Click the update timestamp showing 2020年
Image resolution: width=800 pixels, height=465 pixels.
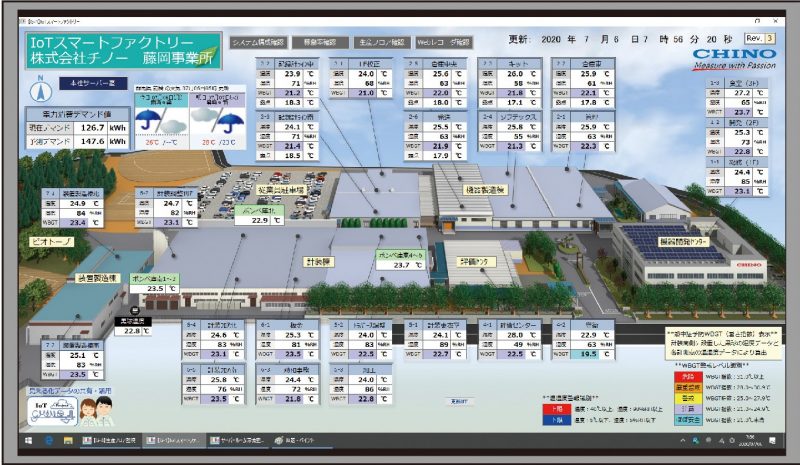point(621,39)
